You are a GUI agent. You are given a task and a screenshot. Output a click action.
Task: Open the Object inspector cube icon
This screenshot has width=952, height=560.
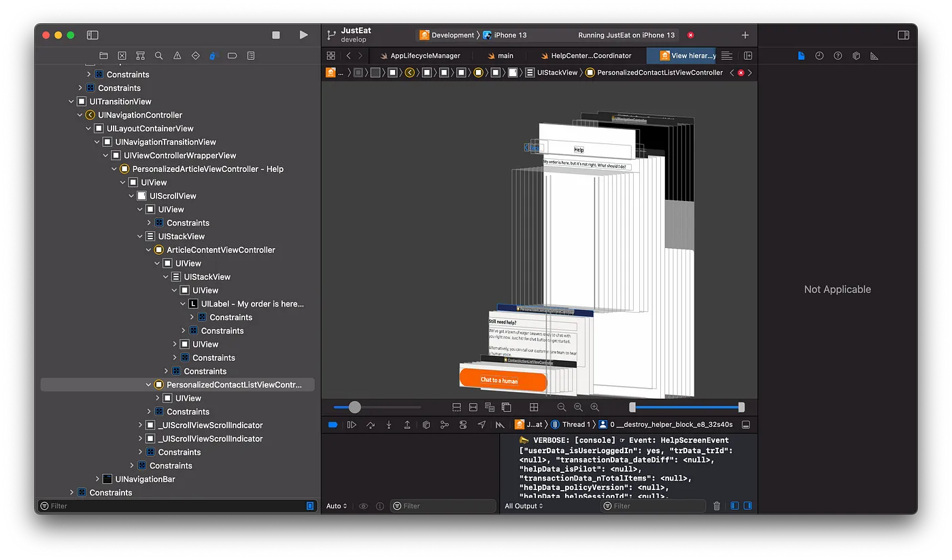coord(856,56)
